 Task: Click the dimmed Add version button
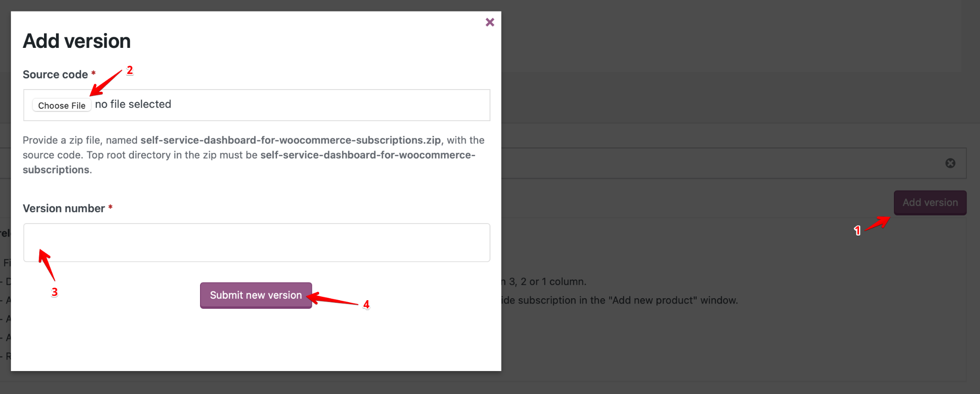click(x=930, y=203)
